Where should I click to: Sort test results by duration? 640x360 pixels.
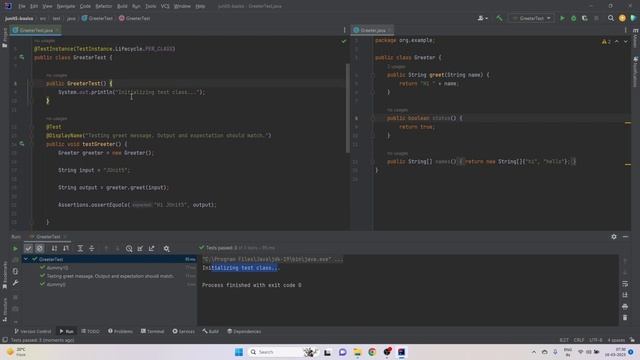pos(66,249)
